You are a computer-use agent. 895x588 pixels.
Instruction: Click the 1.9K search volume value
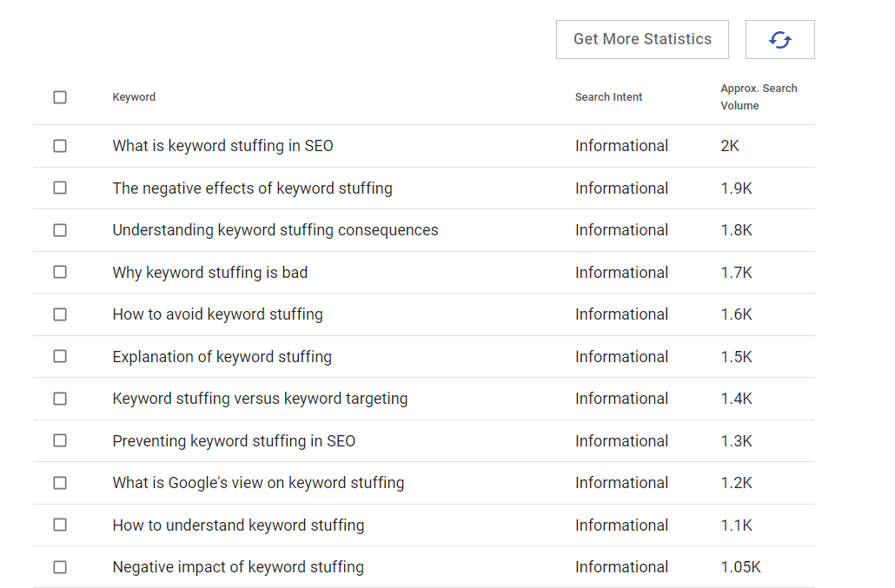[x=736, y=188]
